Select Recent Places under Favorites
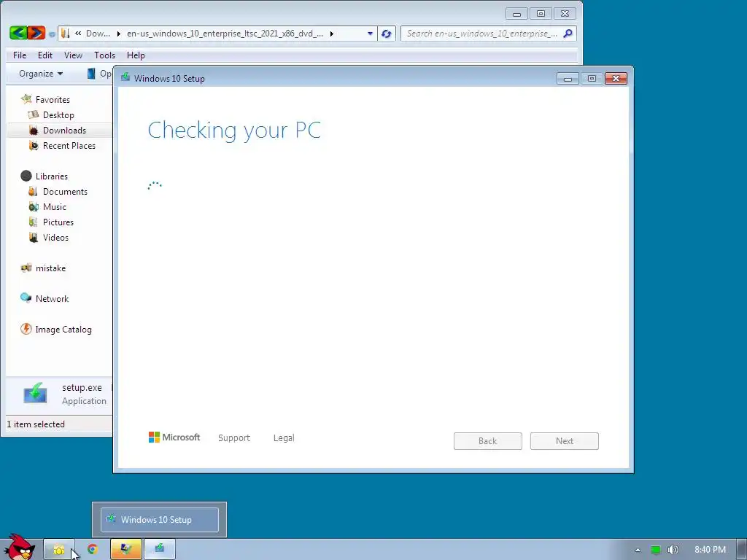 (69, 146)
